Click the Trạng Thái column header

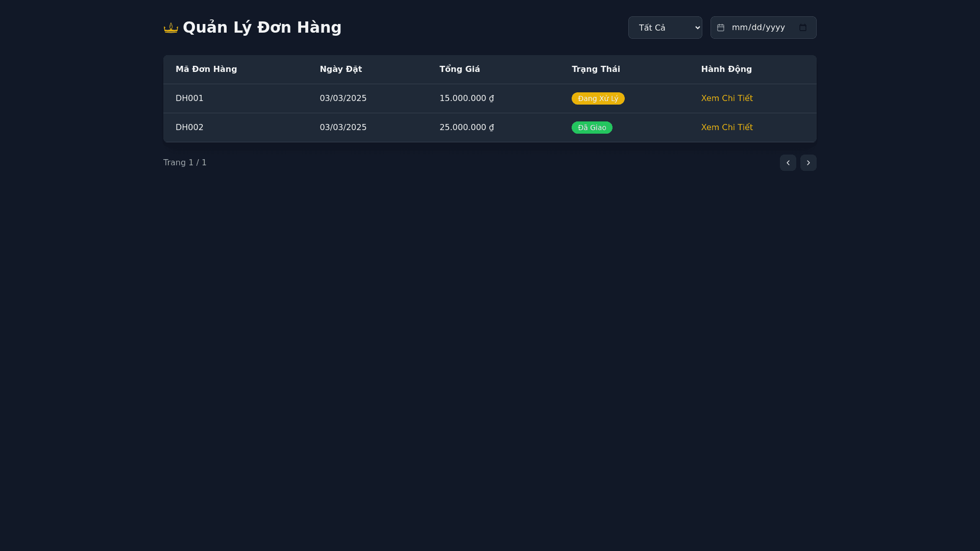click(596, 69)
